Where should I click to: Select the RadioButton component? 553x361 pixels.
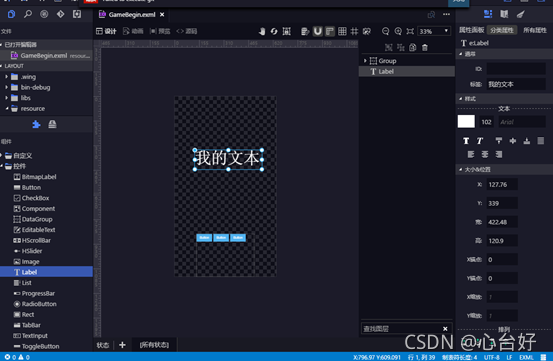(x=35, y=304)
